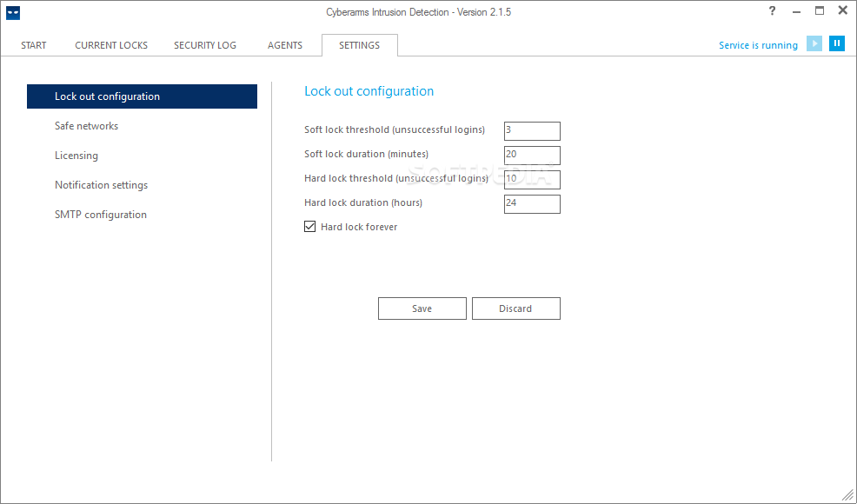
Task: Click the Hard lock threshold field
Action: (532, 180)
